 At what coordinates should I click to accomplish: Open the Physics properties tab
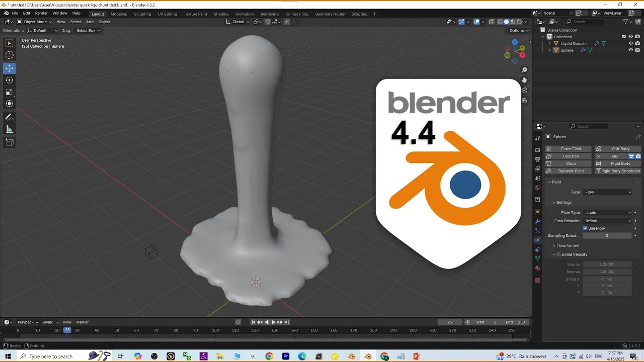pyautogui.click(x=538, y=240)
